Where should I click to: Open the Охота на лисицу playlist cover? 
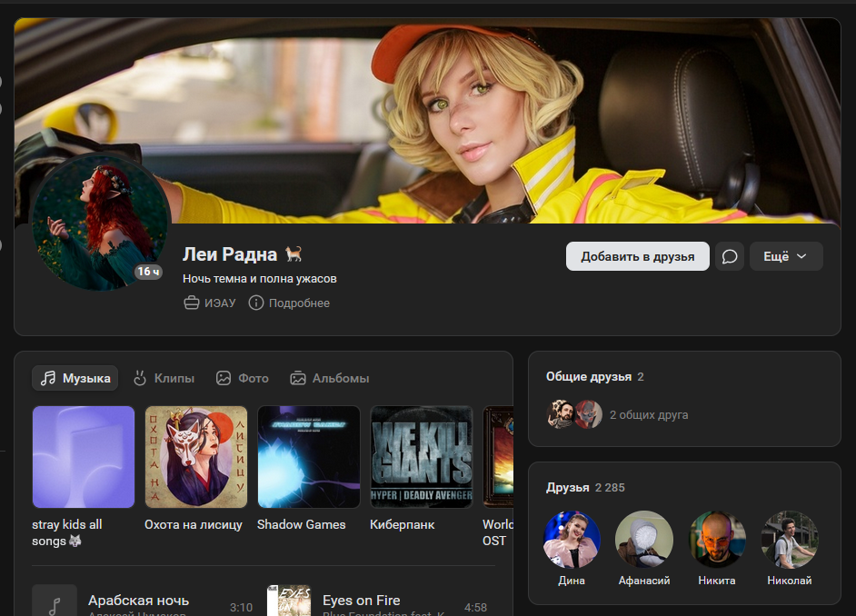(196, 457)
